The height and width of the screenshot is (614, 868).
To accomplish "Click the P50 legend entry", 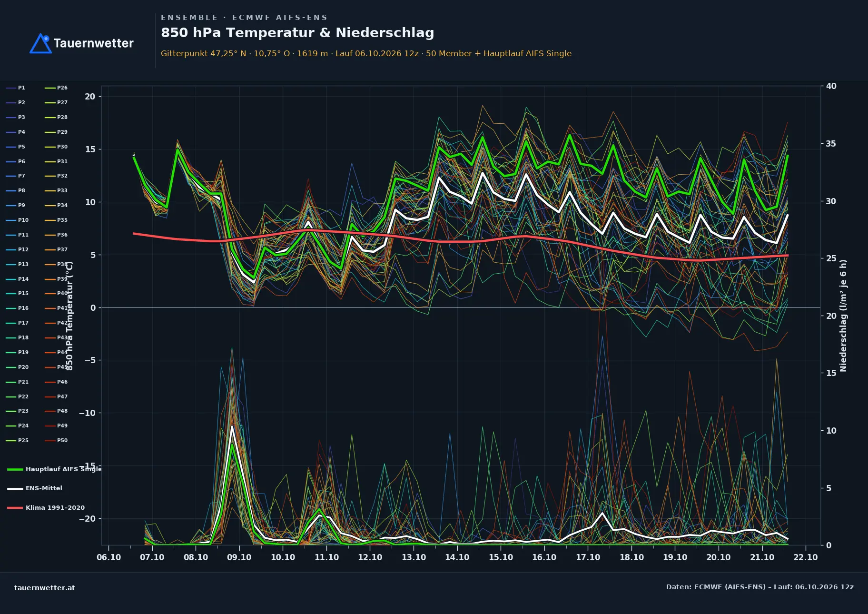I will (x=56, y=441).
